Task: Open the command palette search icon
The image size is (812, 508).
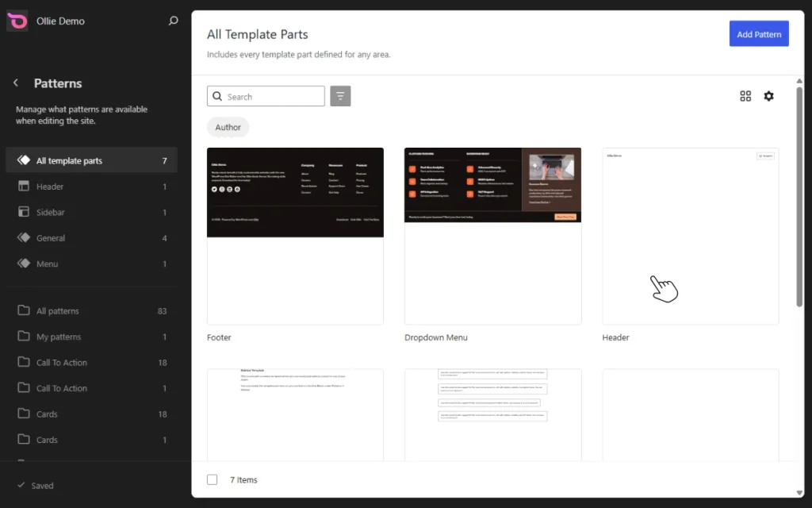Action: 173,21
